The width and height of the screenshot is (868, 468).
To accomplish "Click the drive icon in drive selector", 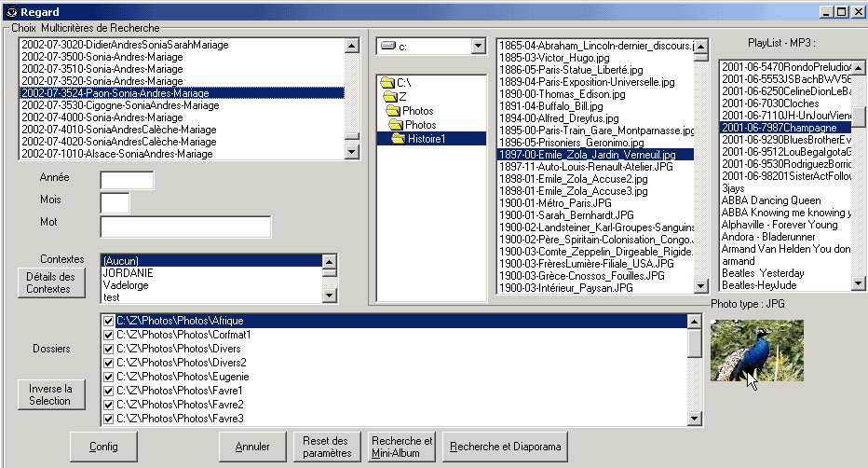I will [388, 46].
